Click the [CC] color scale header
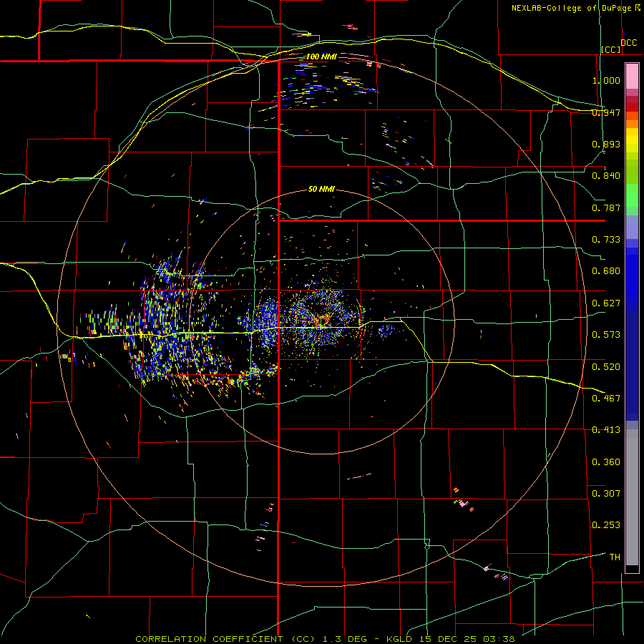The height and width of the screenshot is (644, 644). pyautogui.click(x=610, y=49)
